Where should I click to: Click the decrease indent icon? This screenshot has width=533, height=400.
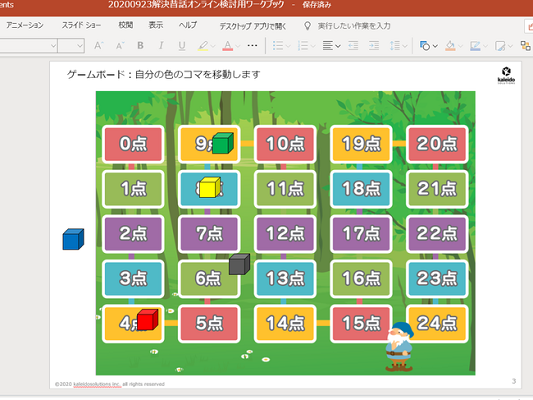(x=353, y=46)
